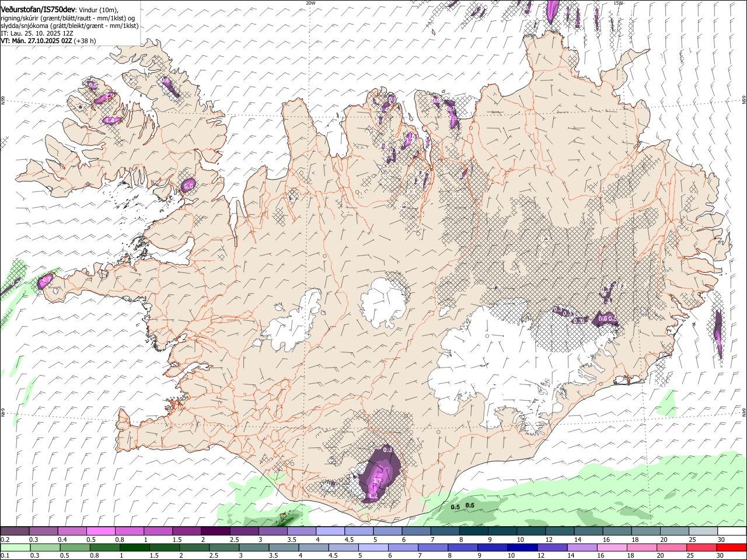Pick the bright red 30 swatch in rain scale
Screen dimensions: 747x560
tap(732, 548)
